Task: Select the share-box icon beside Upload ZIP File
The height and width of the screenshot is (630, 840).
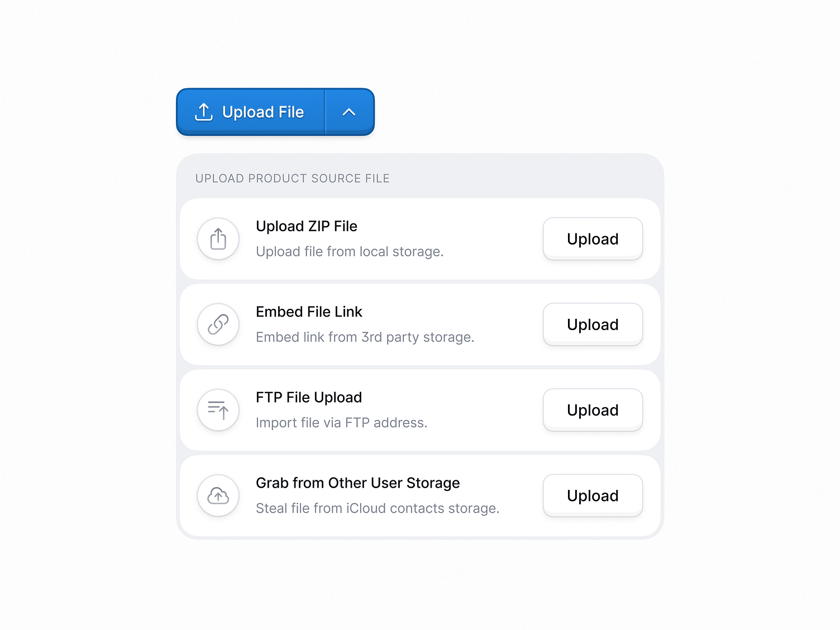Action: click(x=218, y=238)
